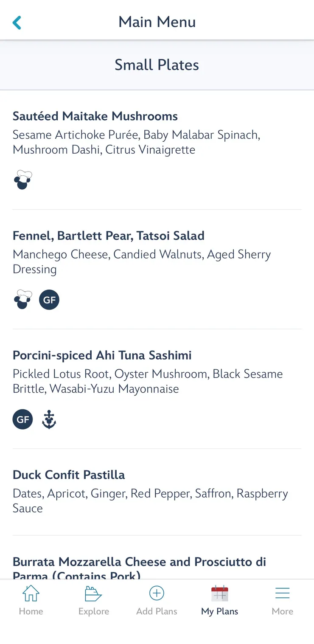Select Sautéed Maitake Mushrooms title
The image size is (314, 644).
point(95,116)
